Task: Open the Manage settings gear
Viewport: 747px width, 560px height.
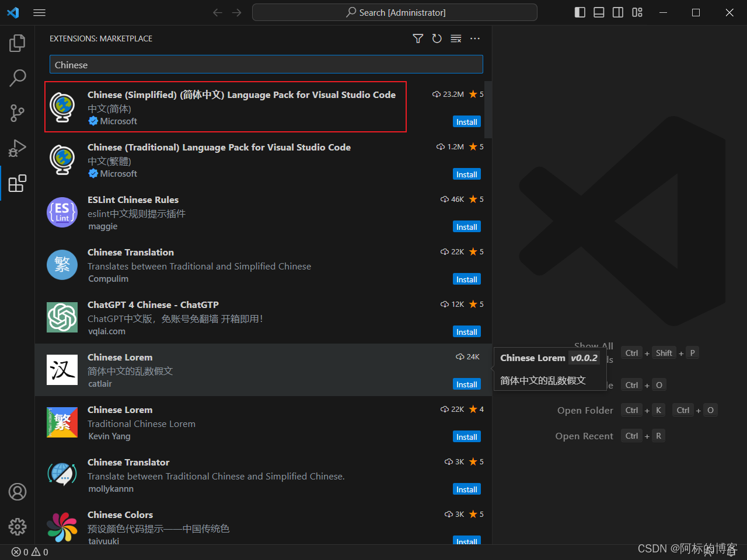Action: point(18,526)
